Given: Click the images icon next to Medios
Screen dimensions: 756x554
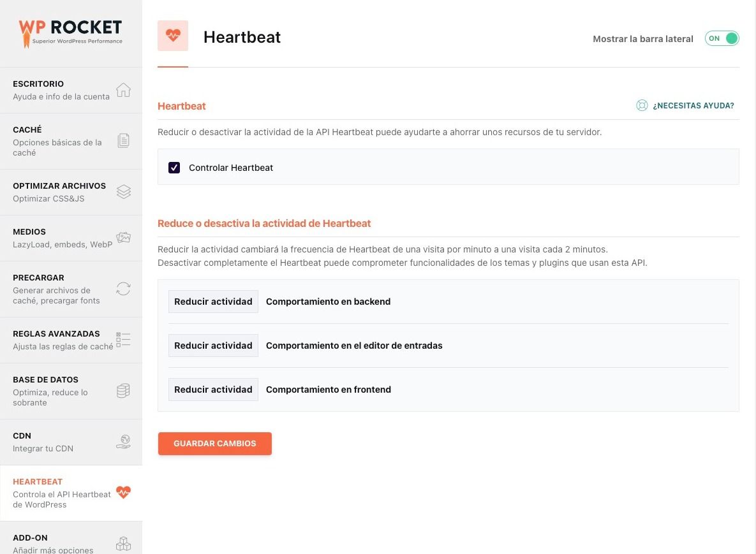Looking at the screenshot, I should pyautogui.click(x=123, y=238).
